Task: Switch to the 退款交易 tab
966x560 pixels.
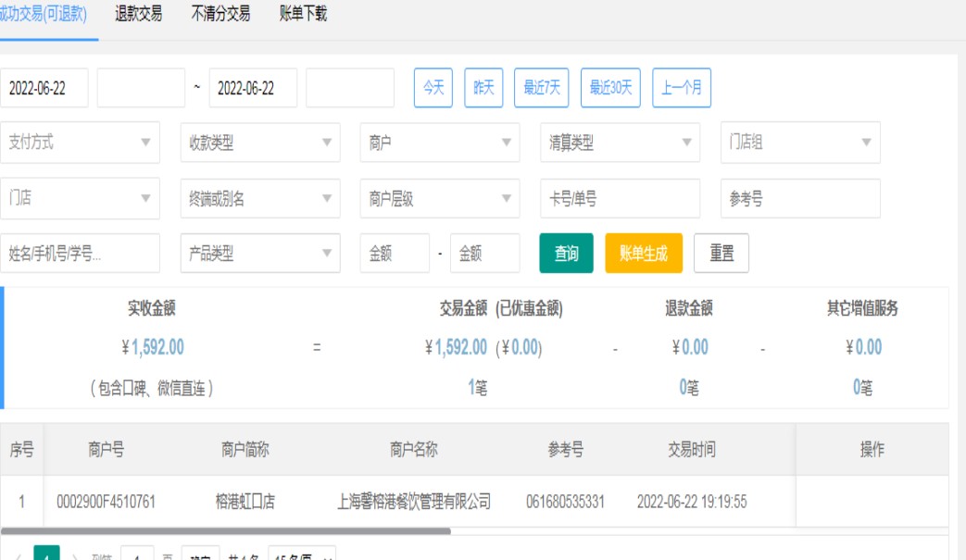Action: click(x=138, y=15)
